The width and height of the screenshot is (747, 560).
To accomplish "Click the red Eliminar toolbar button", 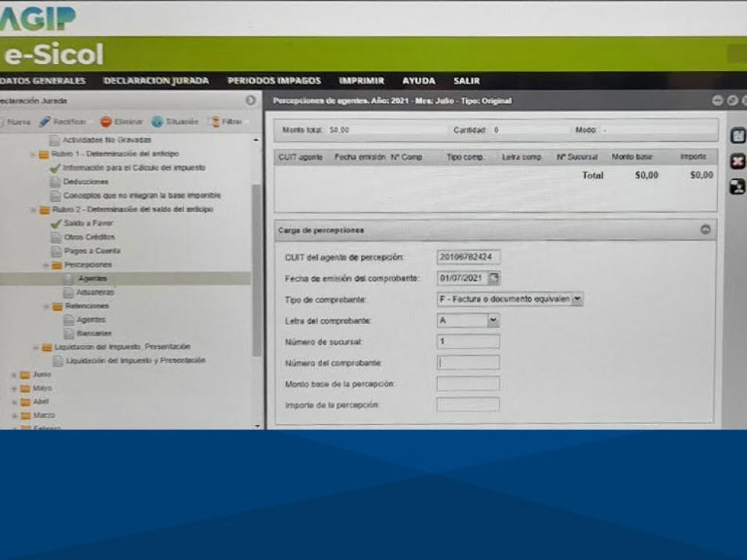I will pos(121,121).
